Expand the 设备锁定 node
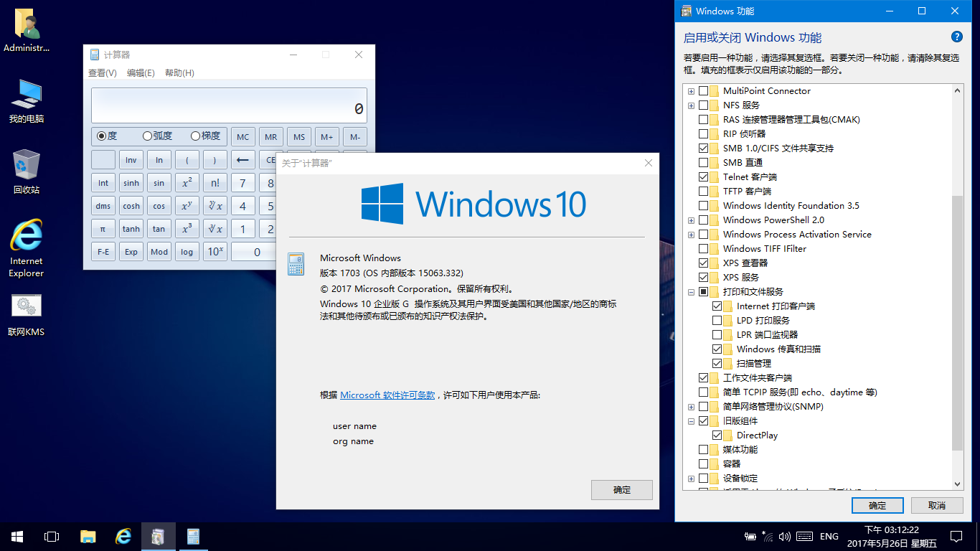980x551 pixels. click(x=692, y=479)
